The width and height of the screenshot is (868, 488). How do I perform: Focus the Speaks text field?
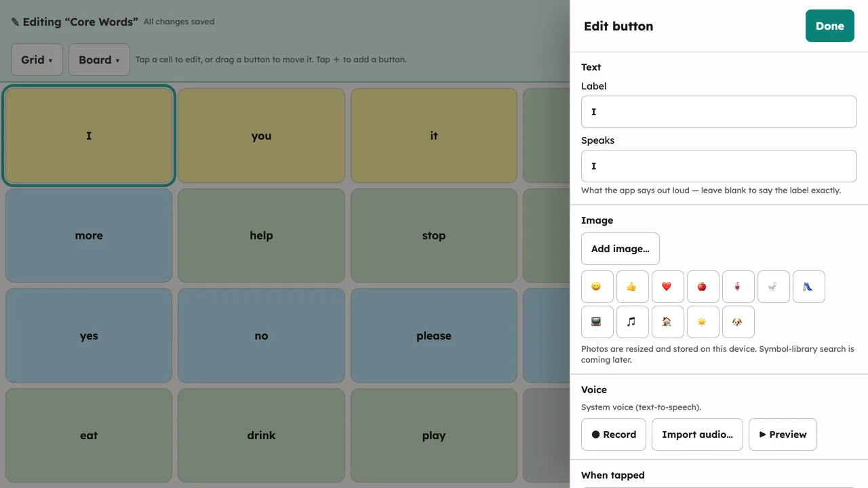(719, 166)
